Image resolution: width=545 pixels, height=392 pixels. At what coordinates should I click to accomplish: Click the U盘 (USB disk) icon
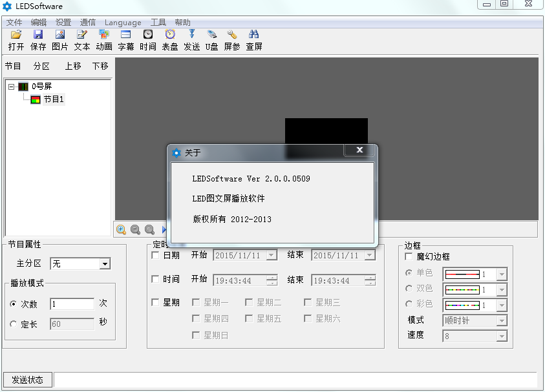click(x=211, y=34)
